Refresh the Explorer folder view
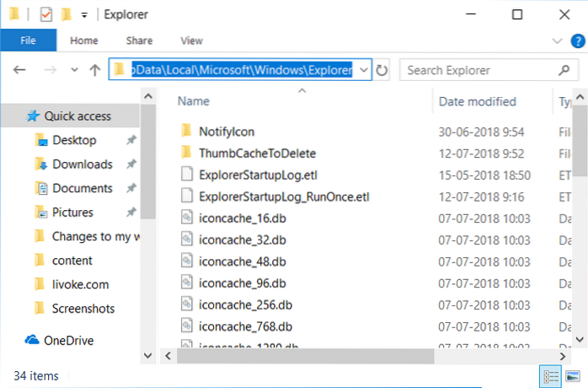Image resolution: width=588 pixels, height=388 pixels. (382, 71)
